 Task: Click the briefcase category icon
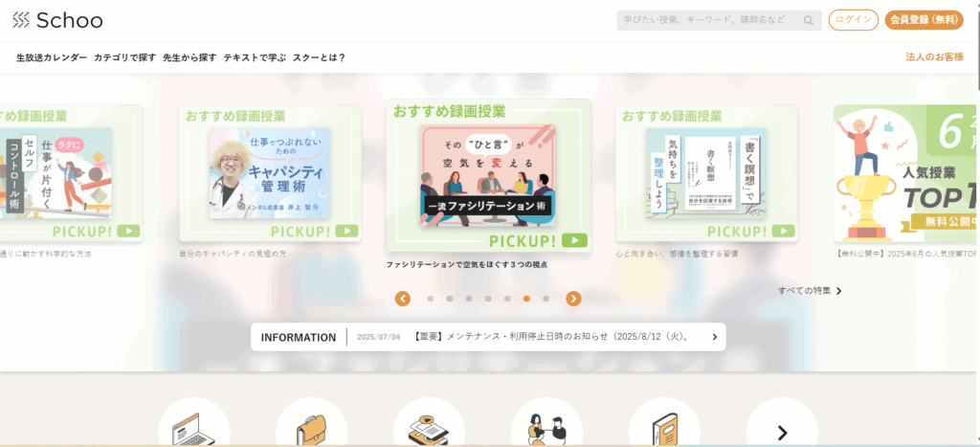[311, 423]
